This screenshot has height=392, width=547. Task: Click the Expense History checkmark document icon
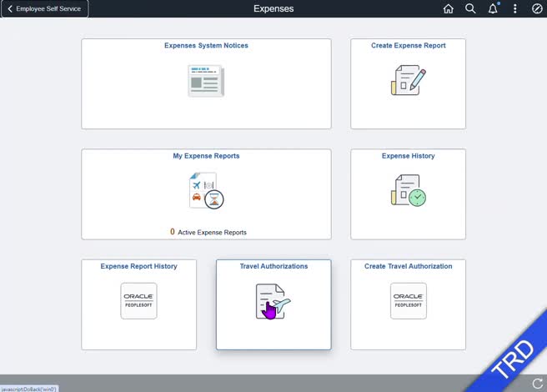pyautogui.click(x=408, y=190)
